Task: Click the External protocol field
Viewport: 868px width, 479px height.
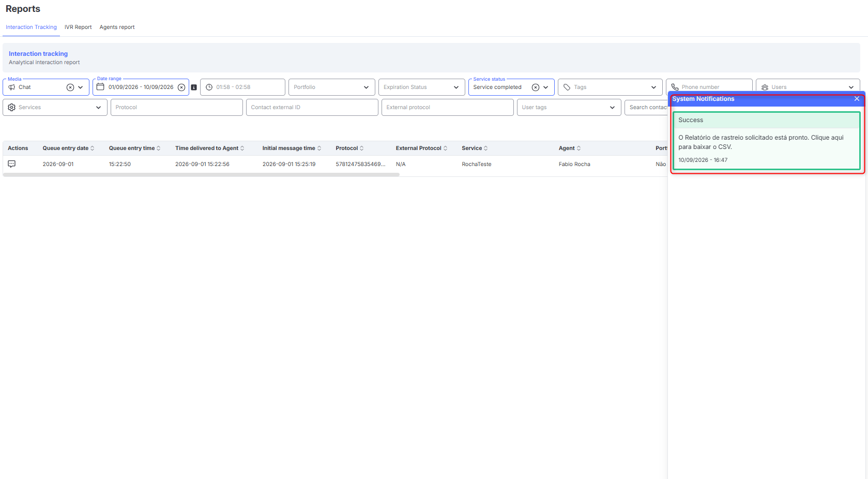Action: pos(448,108)
